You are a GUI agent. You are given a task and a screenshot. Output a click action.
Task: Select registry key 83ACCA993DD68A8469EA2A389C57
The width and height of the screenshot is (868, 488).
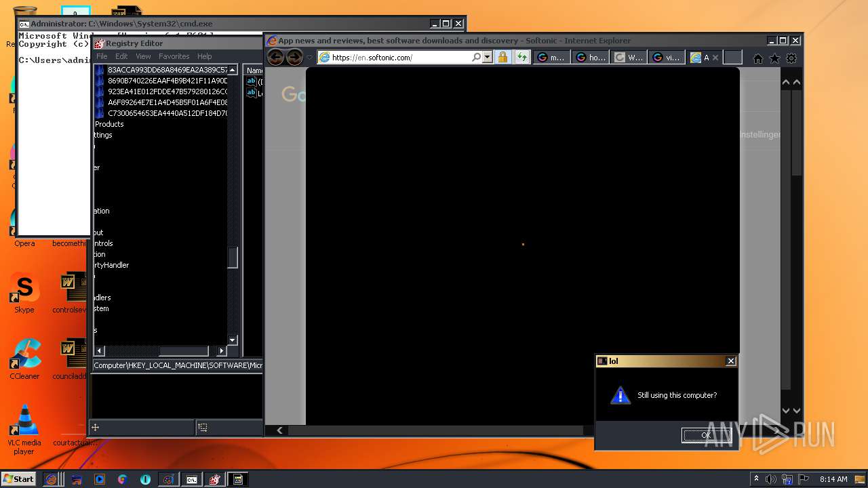click(167, 70)
